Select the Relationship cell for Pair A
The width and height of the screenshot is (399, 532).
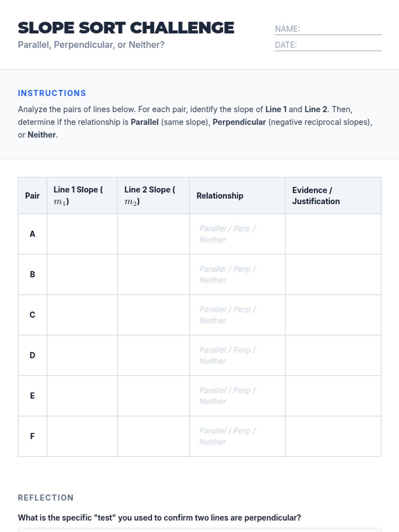point(237,234)
